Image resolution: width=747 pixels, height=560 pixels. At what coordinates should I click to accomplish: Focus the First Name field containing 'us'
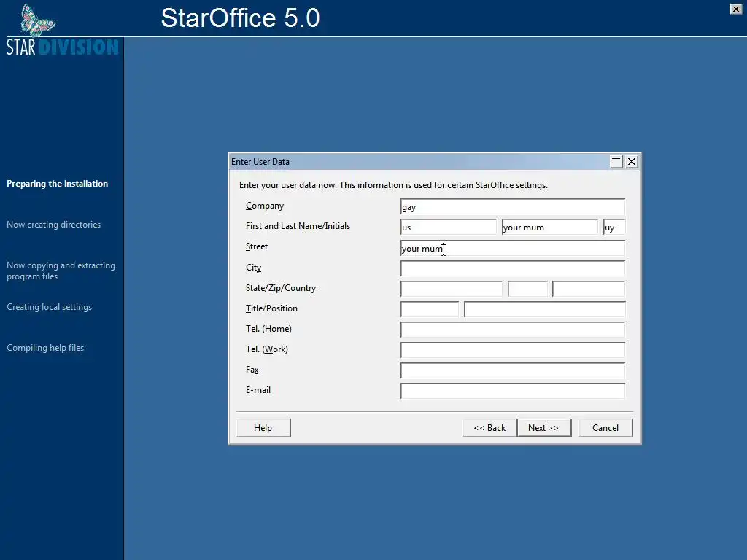[449, 227]
